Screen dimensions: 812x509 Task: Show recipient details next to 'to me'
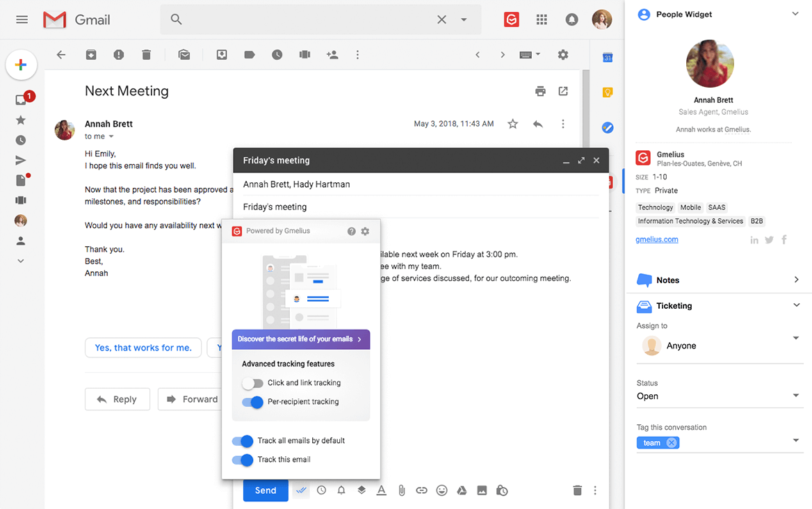point(111,137)
